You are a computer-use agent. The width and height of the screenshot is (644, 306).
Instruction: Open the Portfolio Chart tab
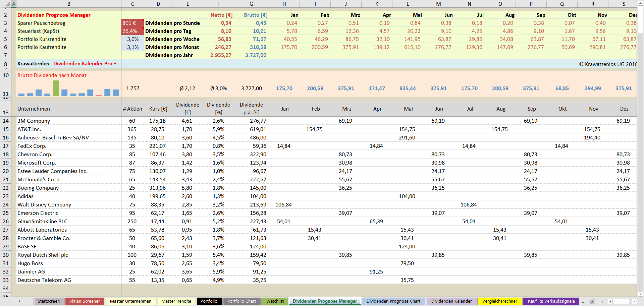click(241, 301)
